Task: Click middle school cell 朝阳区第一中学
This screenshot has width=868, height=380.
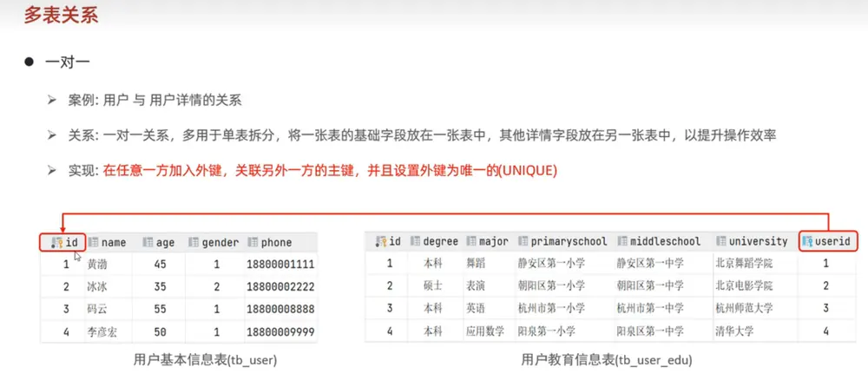Action: click(650, 286)
